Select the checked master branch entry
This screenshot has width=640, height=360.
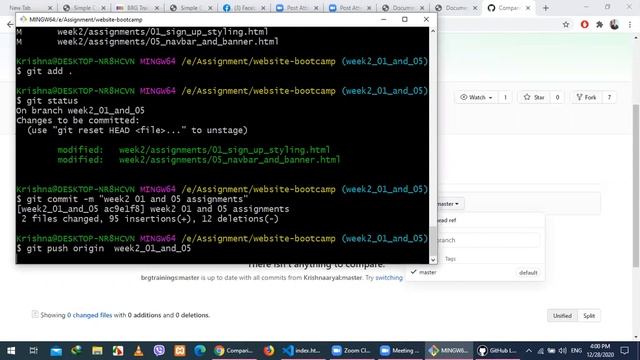[x=476, y=272]
